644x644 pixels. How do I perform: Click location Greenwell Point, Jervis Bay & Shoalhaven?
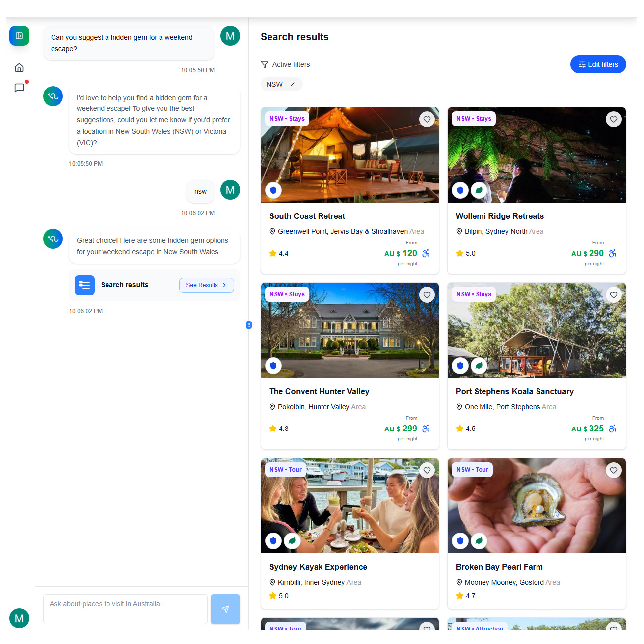coord(347,231)
